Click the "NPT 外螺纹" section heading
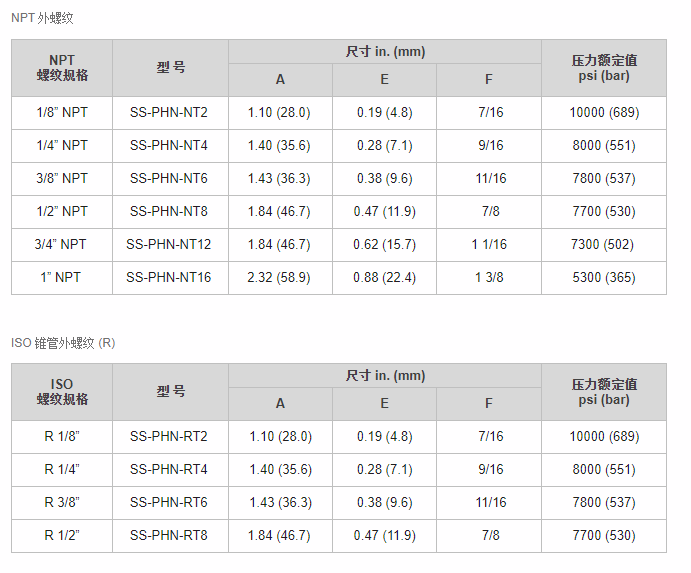The height and width of the screenshot is (573, 691). tap(42, 18)
